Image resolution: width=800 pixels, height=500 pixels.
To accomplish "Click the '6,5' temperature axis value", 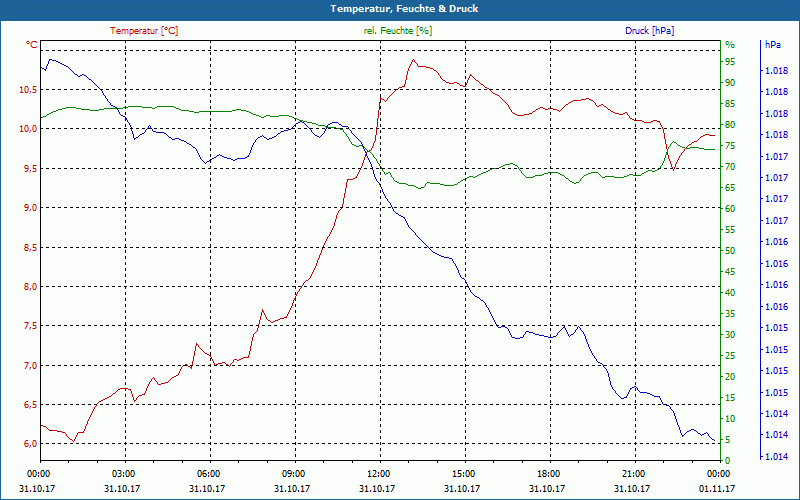I will point(31,405).
